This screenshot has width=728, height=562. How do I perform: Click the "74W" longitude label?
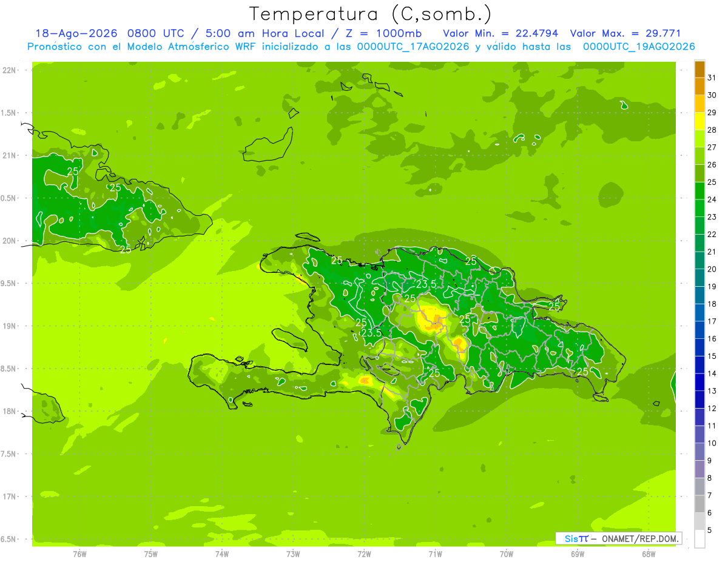(x=222, y=554)
